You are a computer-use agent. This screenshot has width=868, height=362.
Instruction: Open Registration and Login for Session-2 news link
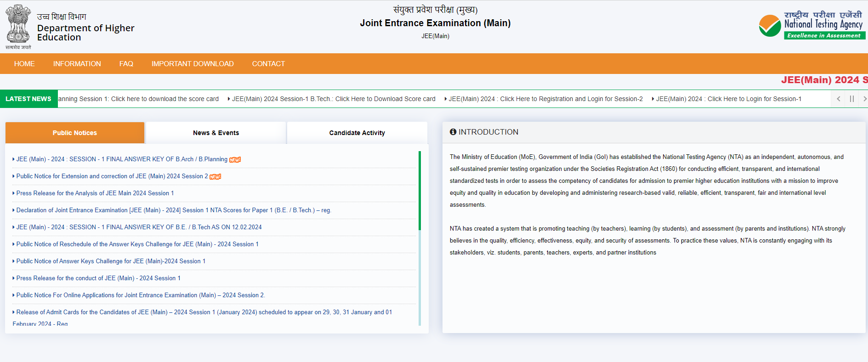545,99
